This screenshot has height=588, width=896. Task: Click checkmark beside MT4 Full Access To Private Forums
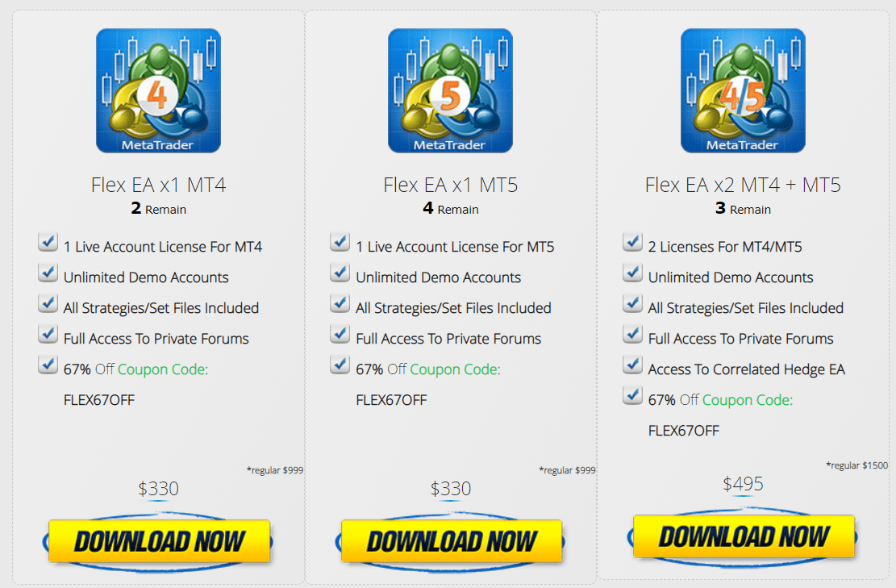coord(48,334)
